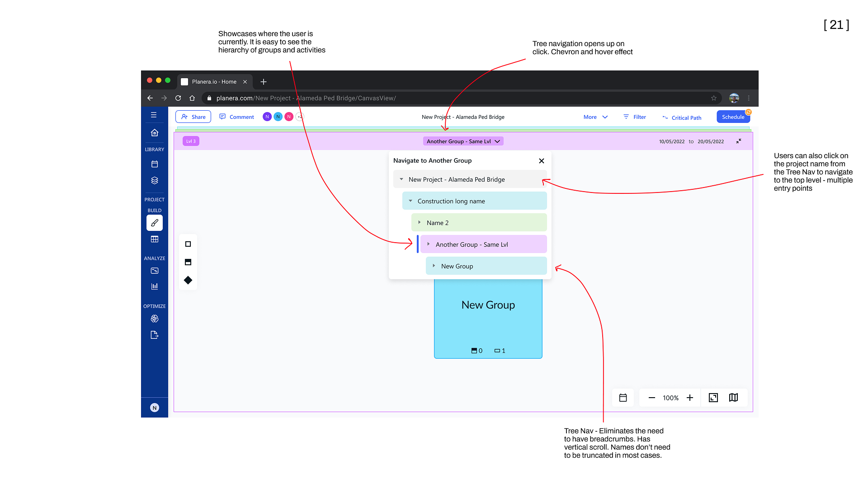The image size is (868, 488).
Task: Toggle the Critical Path view
Action: [x=682, y=117]
